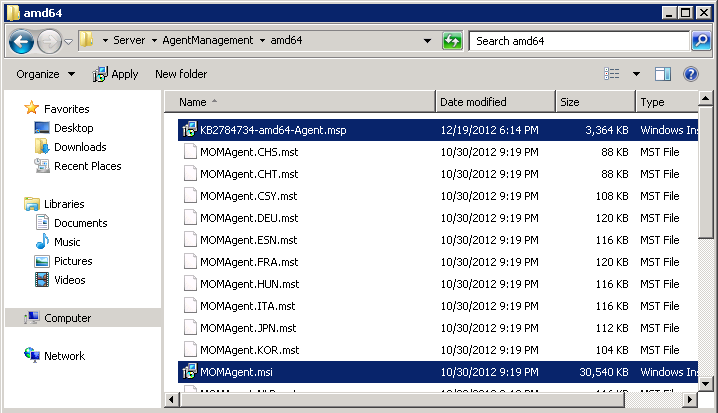Open Downloads in the Favorites list
This screenshot has height=413, width=718.
[80, 147]
